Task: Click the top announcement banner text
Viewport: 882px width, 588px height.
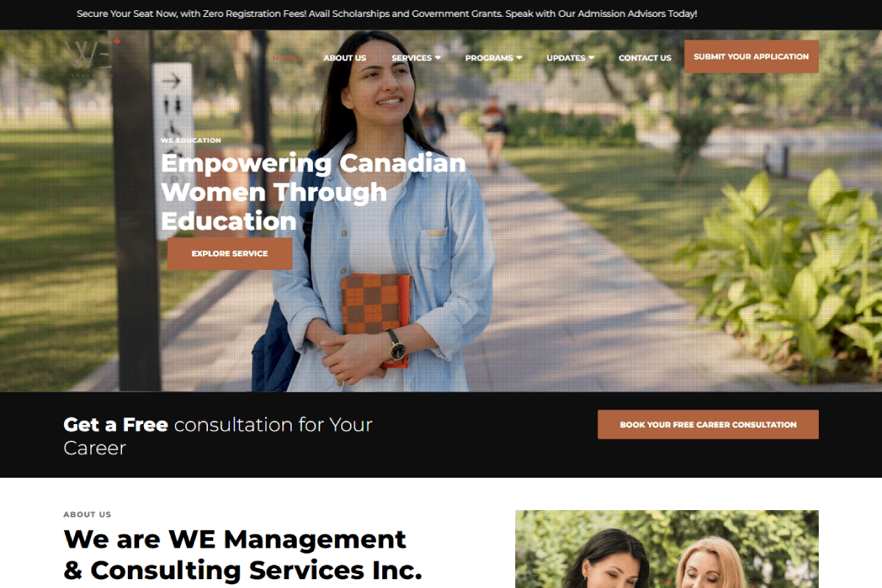Action: tap(387, 14)
